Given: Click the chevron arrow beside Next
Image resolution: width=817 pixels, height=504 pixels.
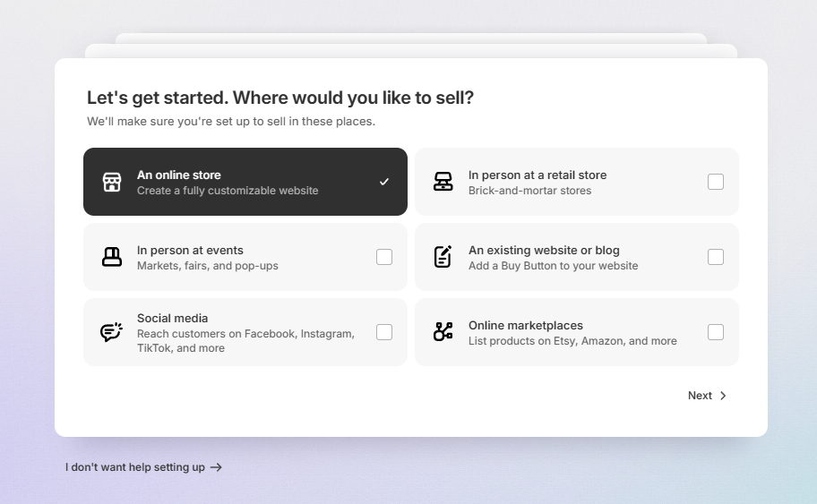Looking at the screenshot, I should 724,396.
